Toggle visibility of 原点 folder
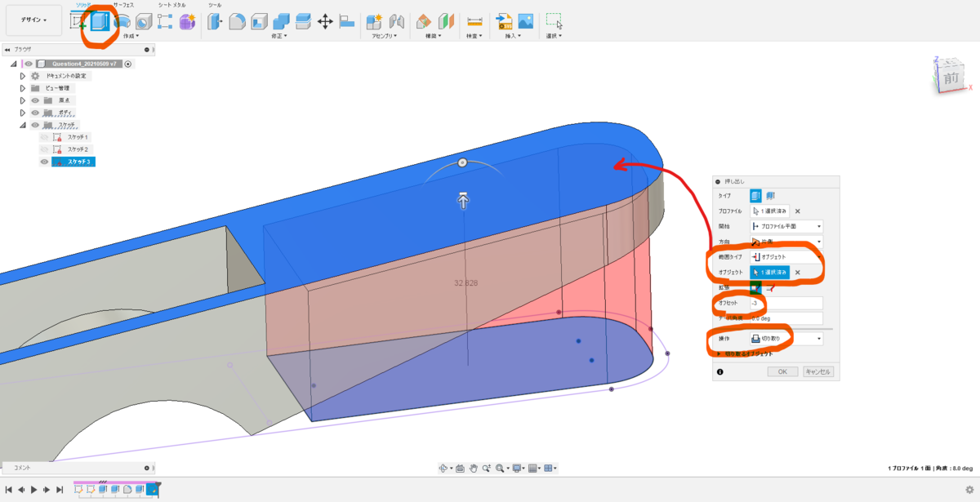 (35, 100)
